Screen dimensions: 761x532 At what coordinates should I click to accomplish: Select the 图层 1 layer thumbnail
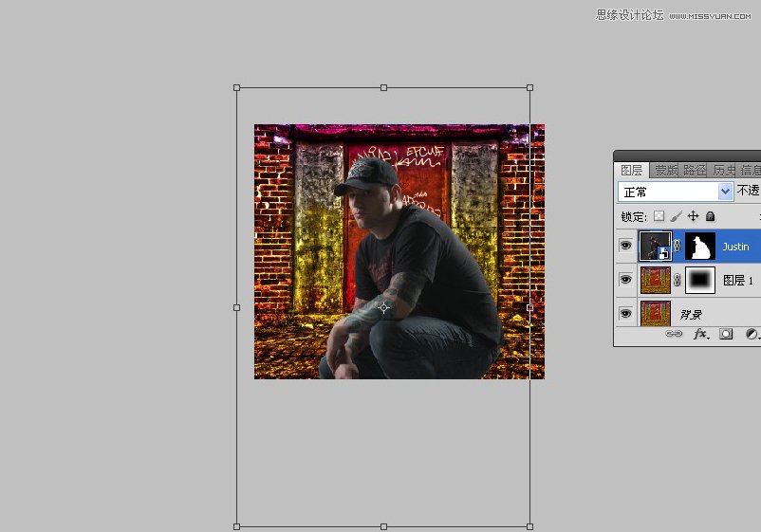(655, 281)
